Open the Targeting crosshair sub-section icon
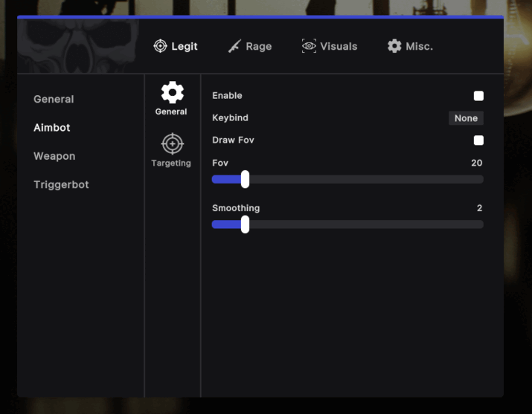This screenshot has width=532, height=414. pos(173,143)
